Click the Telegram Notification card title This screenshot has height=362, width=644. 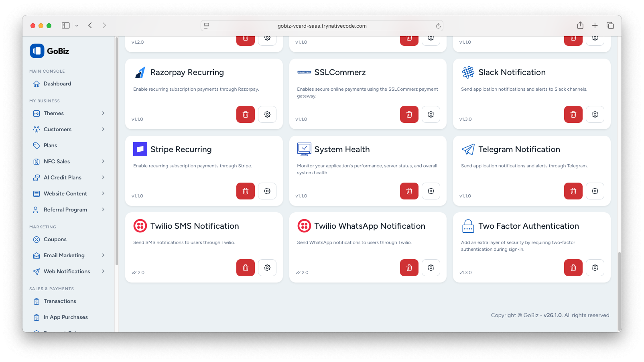(x=519, y=149)
